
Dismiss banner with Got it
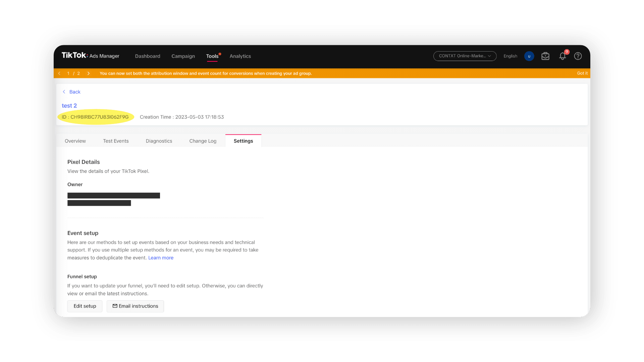(x=582, y=73)
